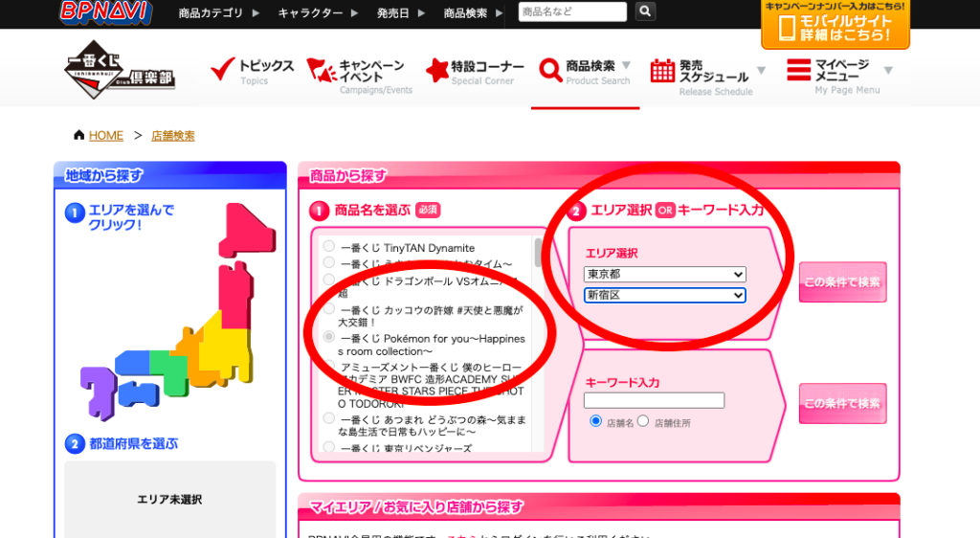Open 発売スケジュール menu item
The width and height of the screenshot is (980, 538).
(707, 78)
